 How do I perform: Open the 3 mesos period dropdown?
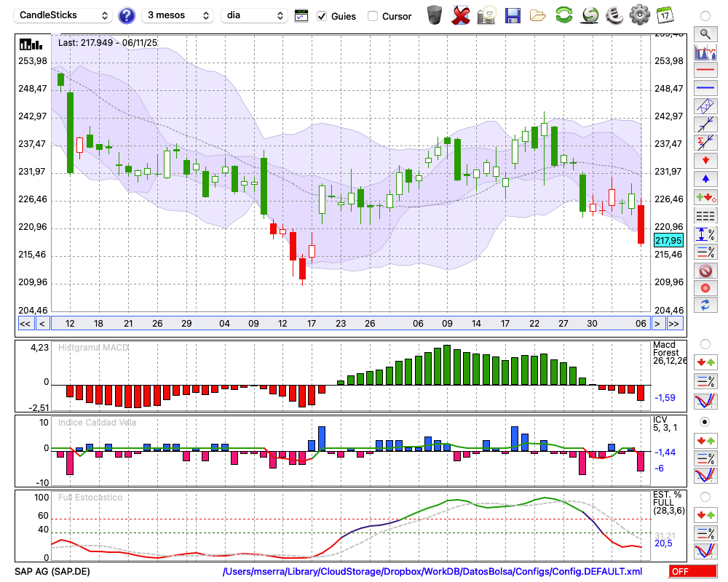[x=178, y=15]
